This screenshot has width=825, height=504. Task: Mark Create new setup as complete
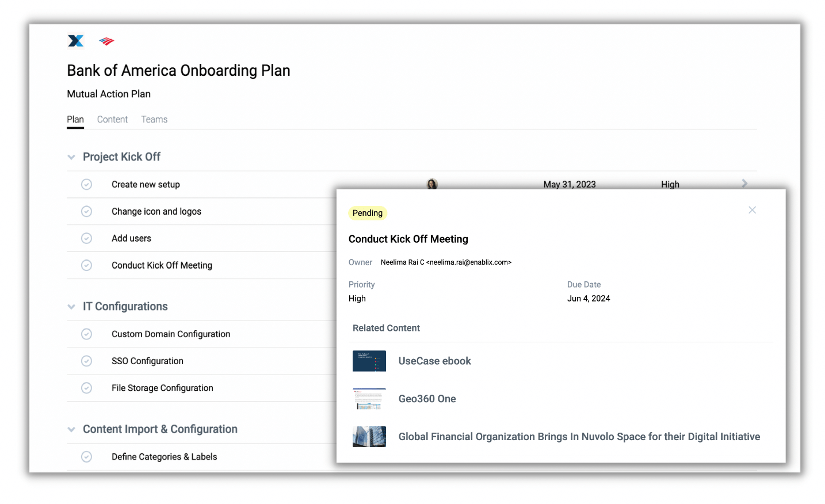tap(86, 185)
